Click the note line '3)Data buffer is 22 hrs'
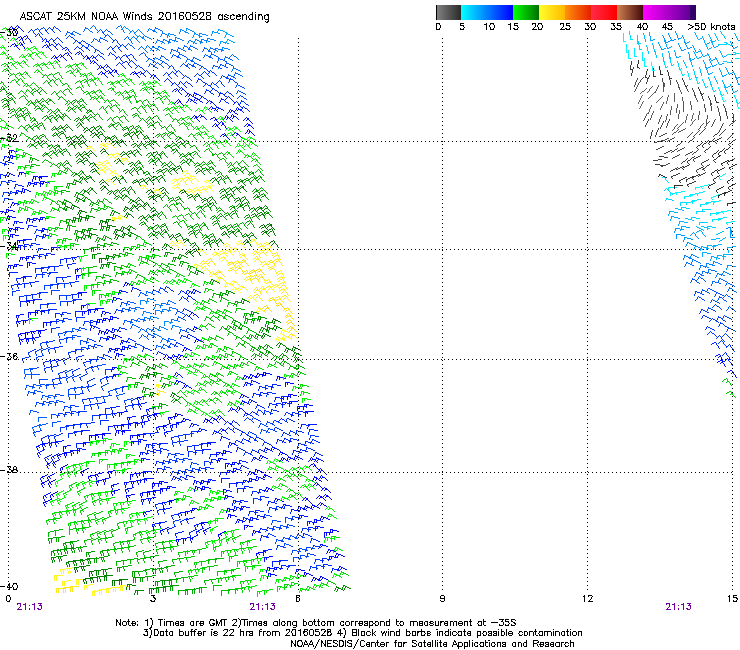The height and width of the screenshot is (650, 740). pos(362,633)
